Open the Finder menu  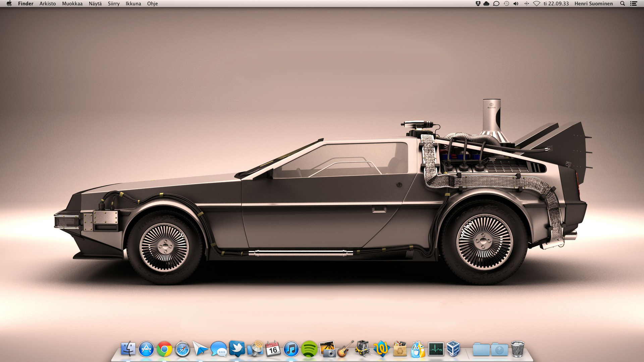(26, 4)
